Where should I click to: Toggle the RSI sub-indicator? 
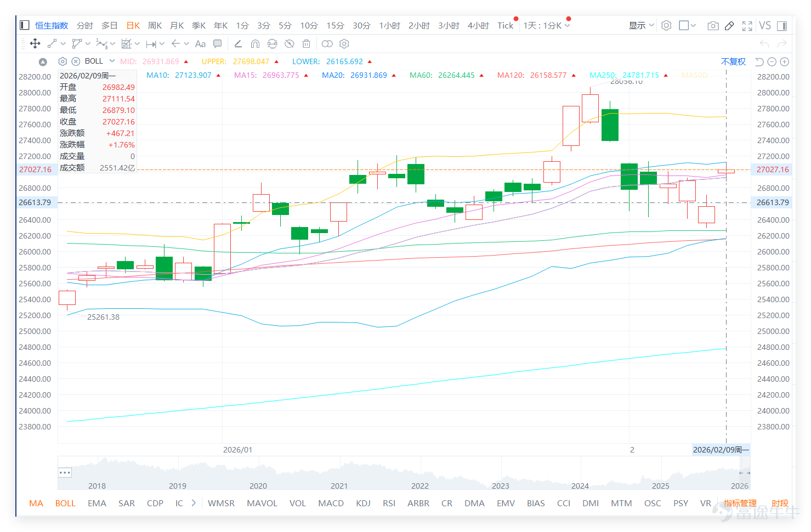[x=389, y=503]
